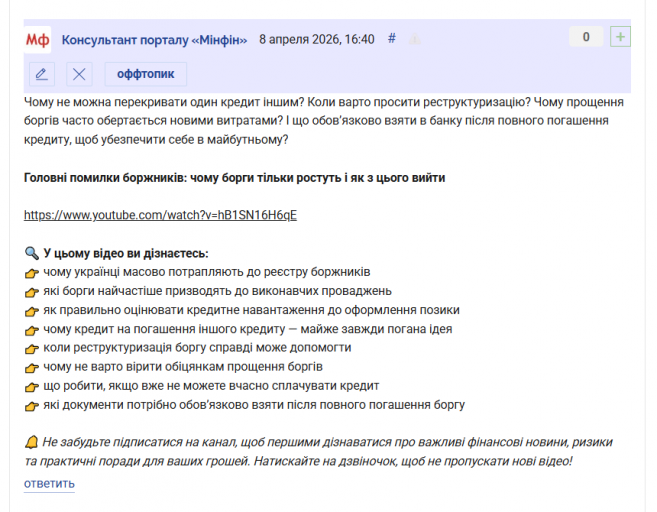This screenshot has width=657, height=512.
Task: Click the ответить reply link
Action: click(49, 484)
